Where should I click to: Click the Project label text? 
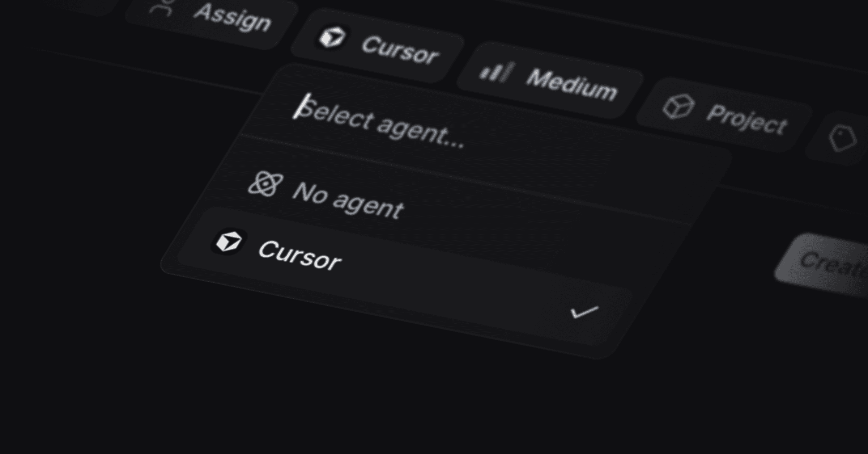(x=747, y=119)
